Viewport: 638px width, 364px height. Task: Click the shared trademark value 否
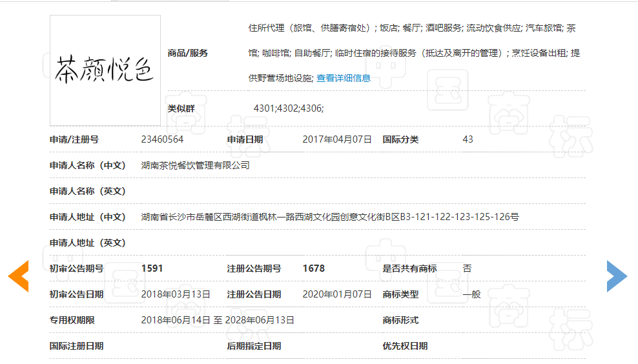467,268
